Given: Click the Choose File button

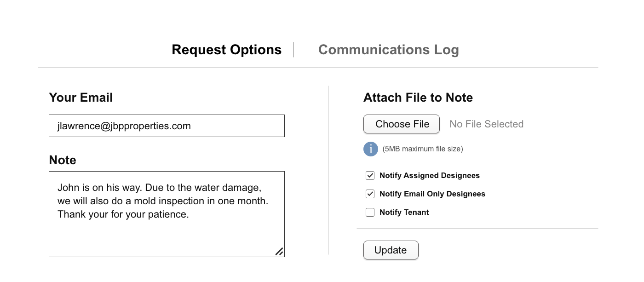Looking at the screenshot, I should click(401, 124).
